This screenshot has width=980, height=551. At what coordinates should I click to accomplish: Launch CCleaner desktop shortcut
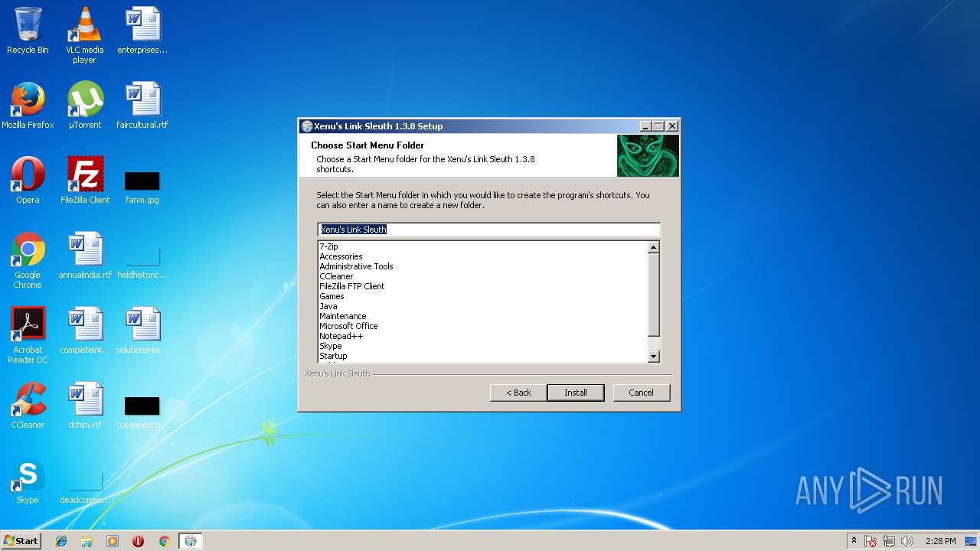28,406
